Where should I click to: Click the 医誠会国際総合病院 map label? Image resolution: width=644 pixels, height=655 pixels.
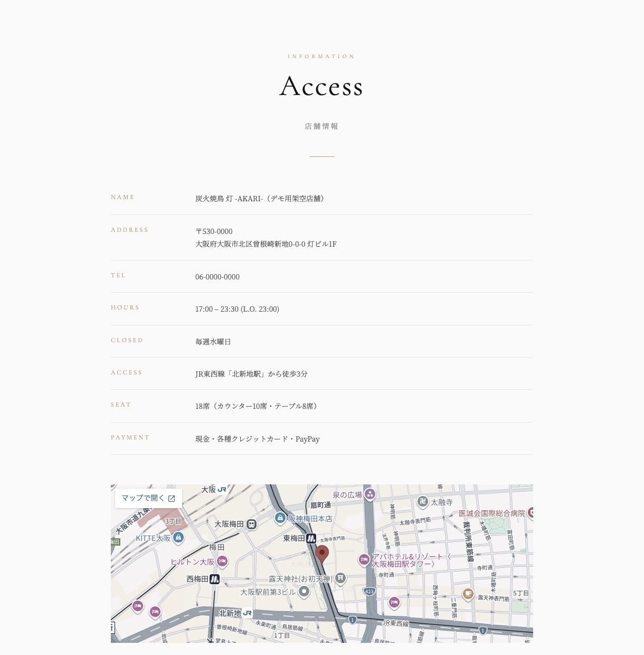coord(492,513)
